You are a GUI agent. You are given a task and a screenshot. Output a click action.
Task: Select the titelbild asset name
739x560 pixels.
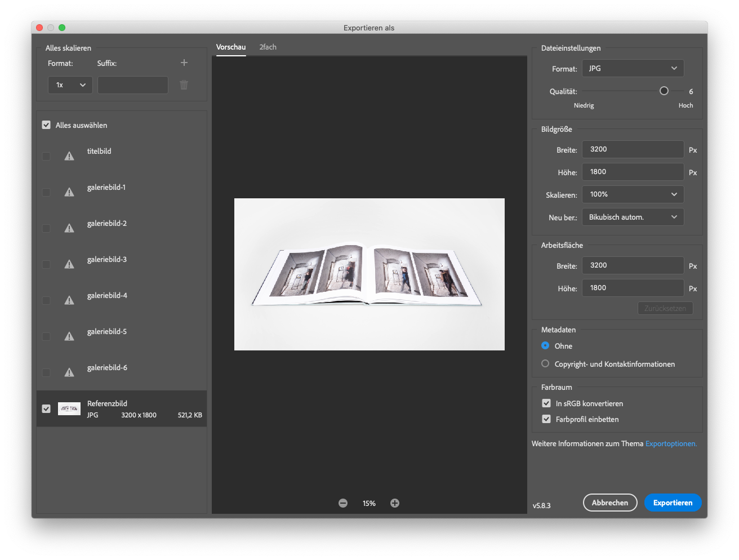99,151
